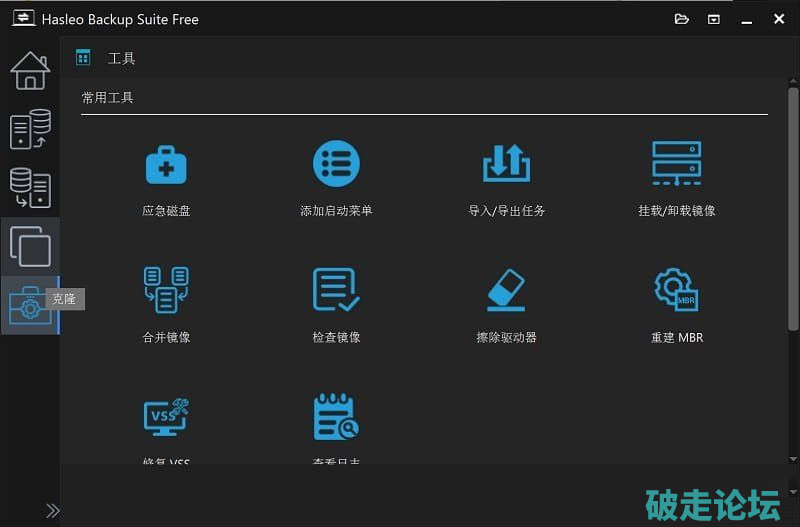Launch the 合并镜像 merge image tool
The image size is (800, 527).
[166, 290]
